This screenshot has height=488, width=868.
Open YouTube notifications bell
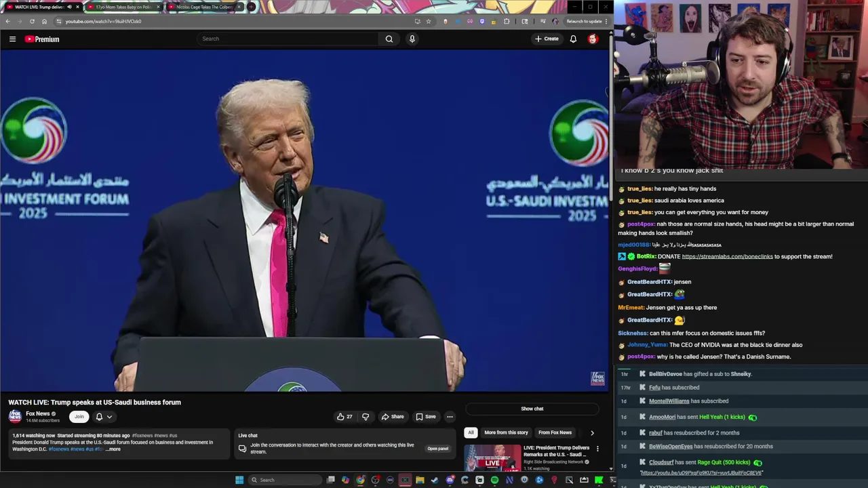click(x=573, y=39)
